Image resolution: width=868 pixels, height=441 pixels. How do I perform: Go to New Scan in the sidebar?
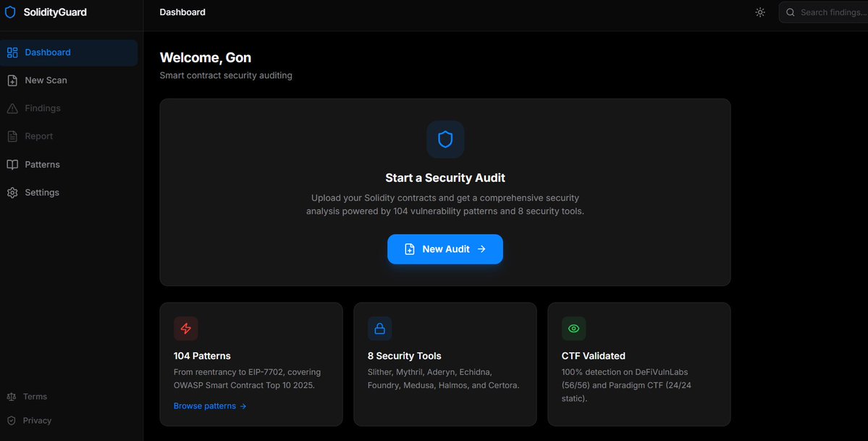pos(46,80)
